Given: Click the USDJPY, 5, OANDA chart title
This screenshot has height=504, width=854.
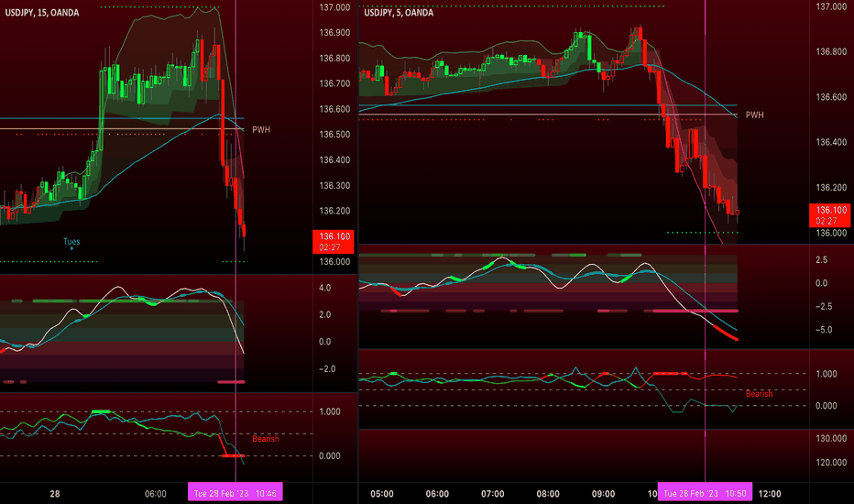Looking at the screenshot, I should (399, 13).
